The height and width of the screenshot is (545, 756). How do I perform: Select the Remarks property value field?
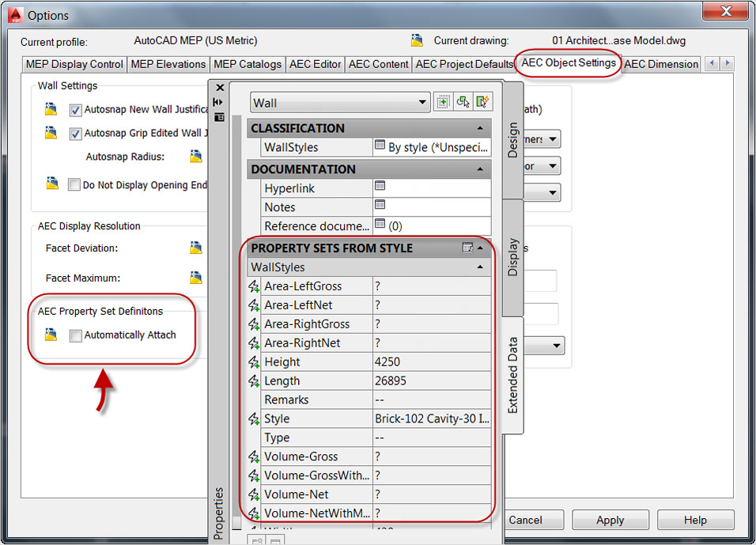[x=432, y=399]
